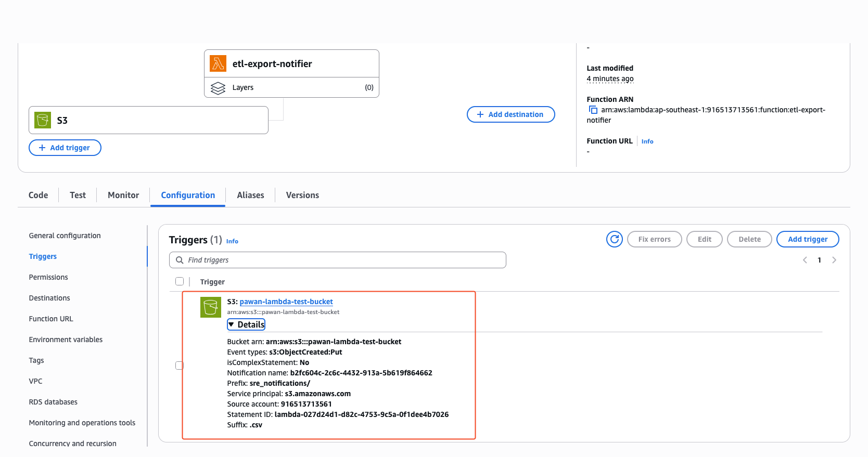
Task: Open Info link next to Function URL
Action: [647, 141]
